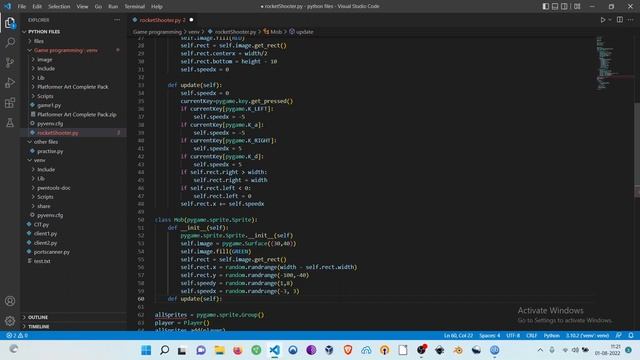This screenshot has height=360, width=640.
Task: Open the Help menu
Action: (157, 6)
